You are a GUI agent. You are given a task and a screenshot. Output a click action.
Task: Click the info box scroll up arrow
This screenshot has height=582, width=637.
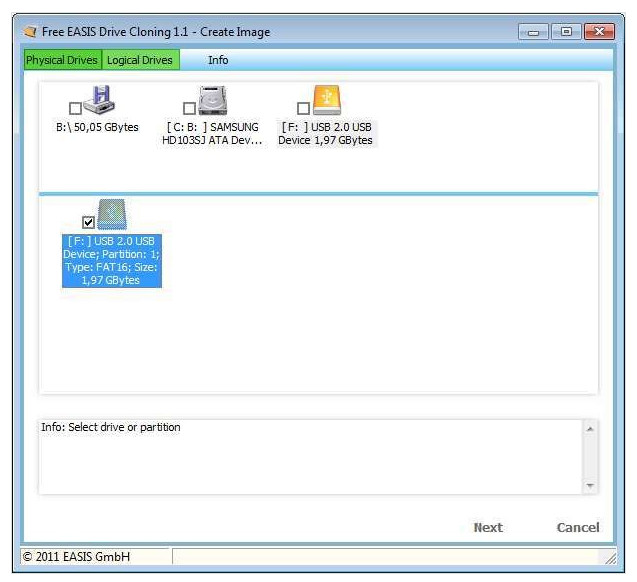pos(590,429)
